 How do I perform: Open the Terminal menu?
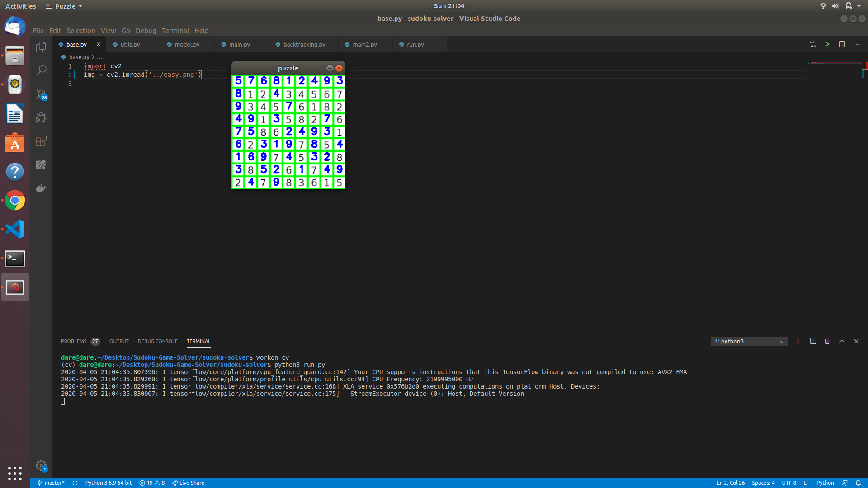point(175,30)
